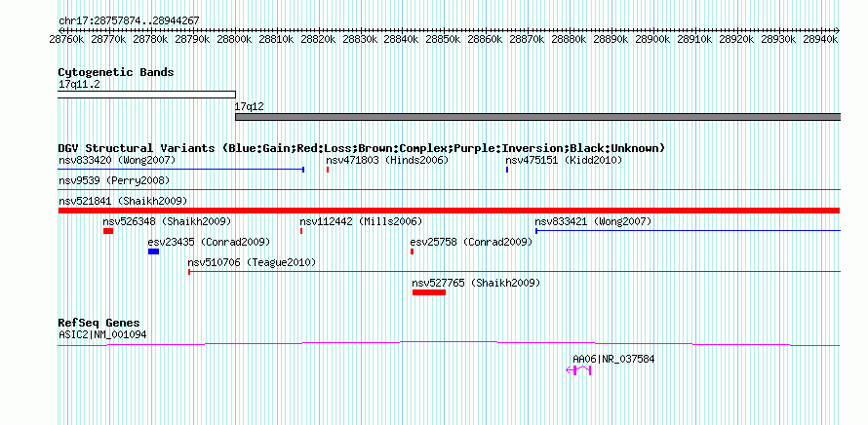Viewport: 868px width, 425px height.
Task: Click the 28850k ruler tick label
Action: pyautogui.click(x=444, y=39)
